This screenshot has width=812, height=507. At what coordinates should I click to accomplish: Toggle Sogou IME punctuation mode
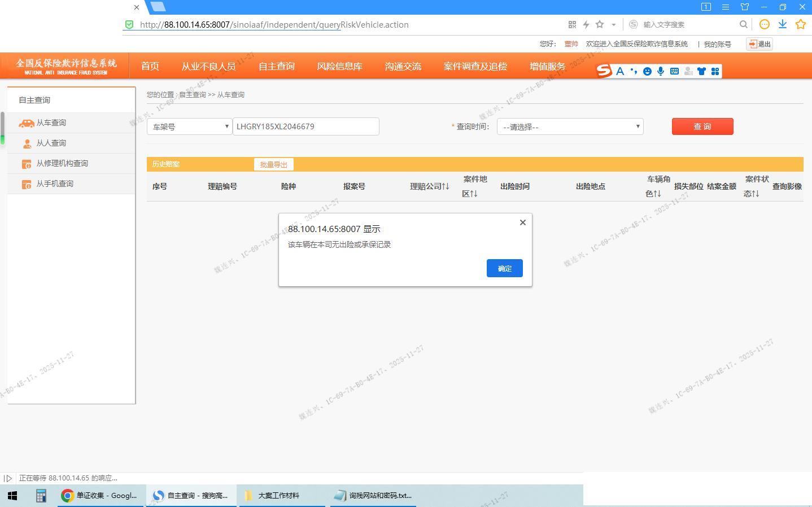(634, 71)
